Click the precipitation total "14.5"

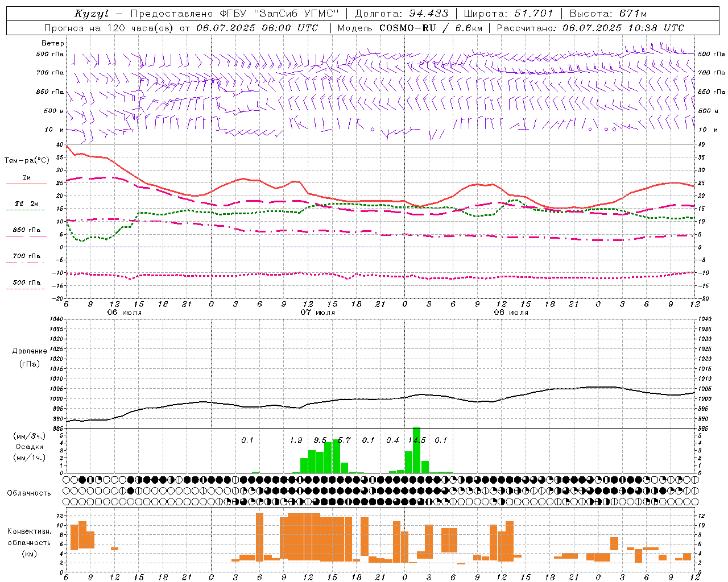coord(417,440)
